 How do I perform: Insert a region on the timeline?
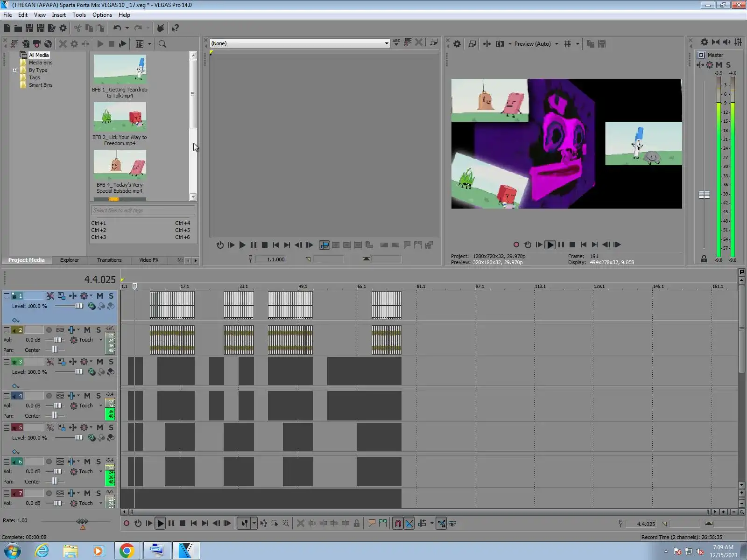click(383, 524)
